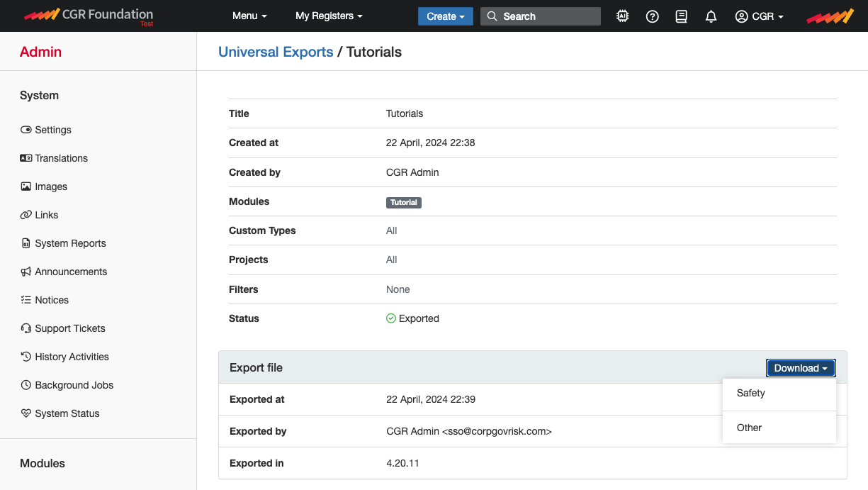The width and height of the screenshot is (868, 490).
Task: Open System Status page
Action: 67,413
